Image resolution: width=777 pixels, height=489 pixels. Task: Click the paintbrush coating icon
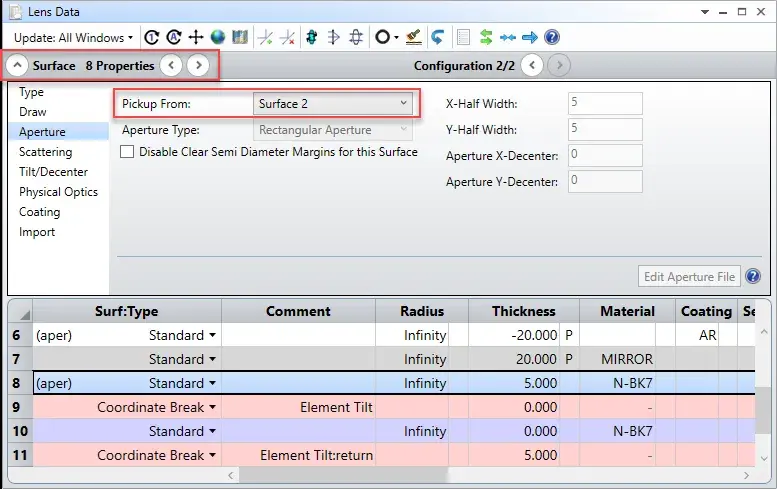[413, 37]
